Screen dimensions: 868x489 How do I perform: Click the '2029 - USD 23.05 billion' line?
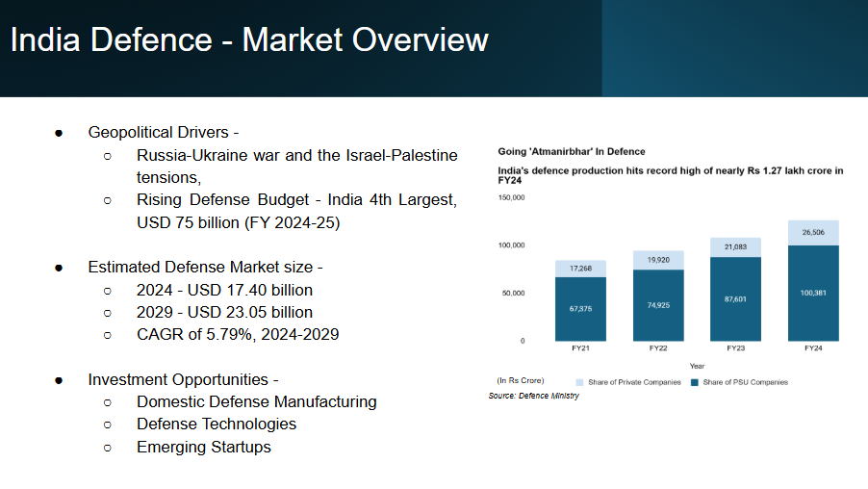point(224,312)
